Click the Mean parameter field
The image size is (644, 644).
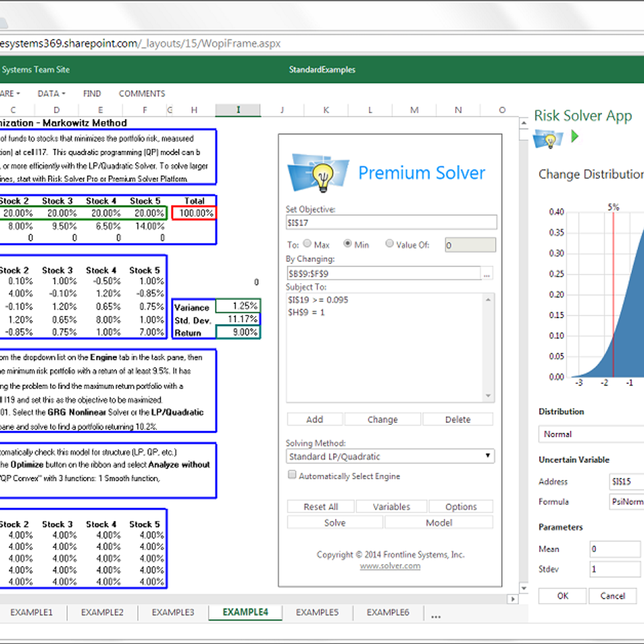pos(615,549)
